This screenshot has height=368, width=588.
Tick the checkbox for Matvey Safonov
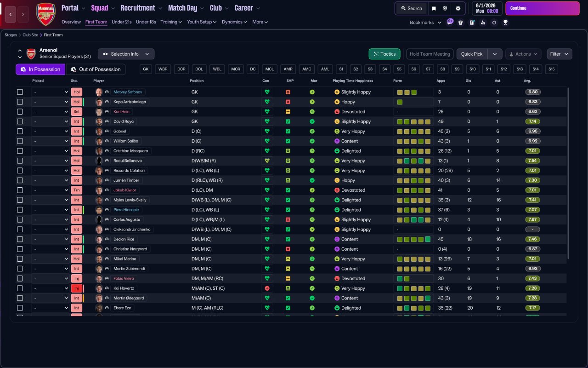(20, 92)
